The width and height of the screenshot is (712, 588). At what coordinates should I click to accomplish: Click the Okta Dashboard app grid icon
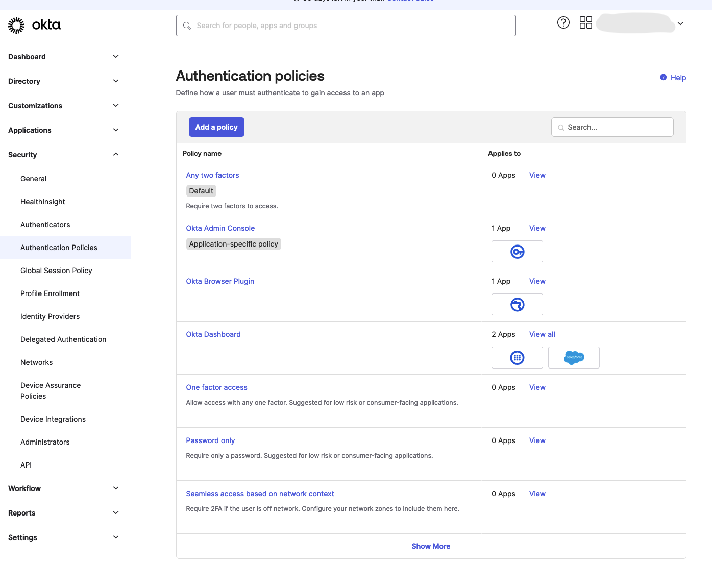[517, 358]
